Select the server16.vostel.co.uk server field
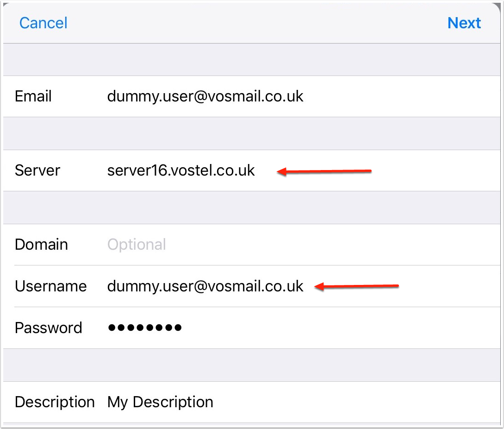This screenshot has width=504, height=429. (181, 170)
